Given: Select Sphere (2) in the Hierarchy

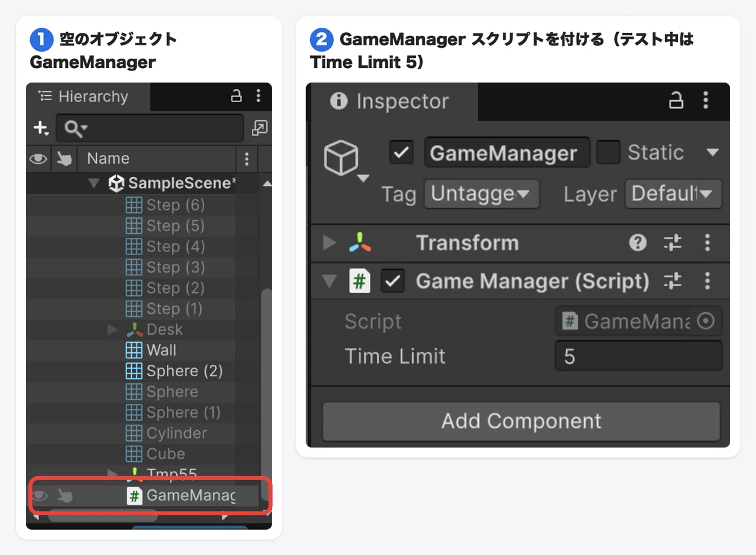Looking at the screenshot, I should (185, 371).
